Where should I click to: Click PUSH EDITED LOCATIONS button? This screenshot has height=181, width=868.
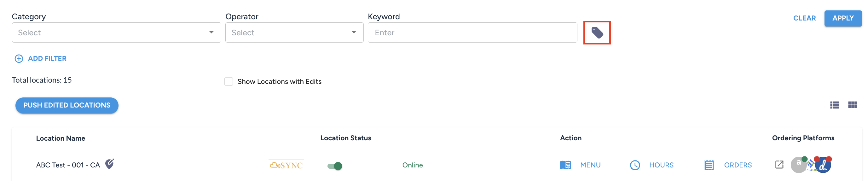(67, 106)
